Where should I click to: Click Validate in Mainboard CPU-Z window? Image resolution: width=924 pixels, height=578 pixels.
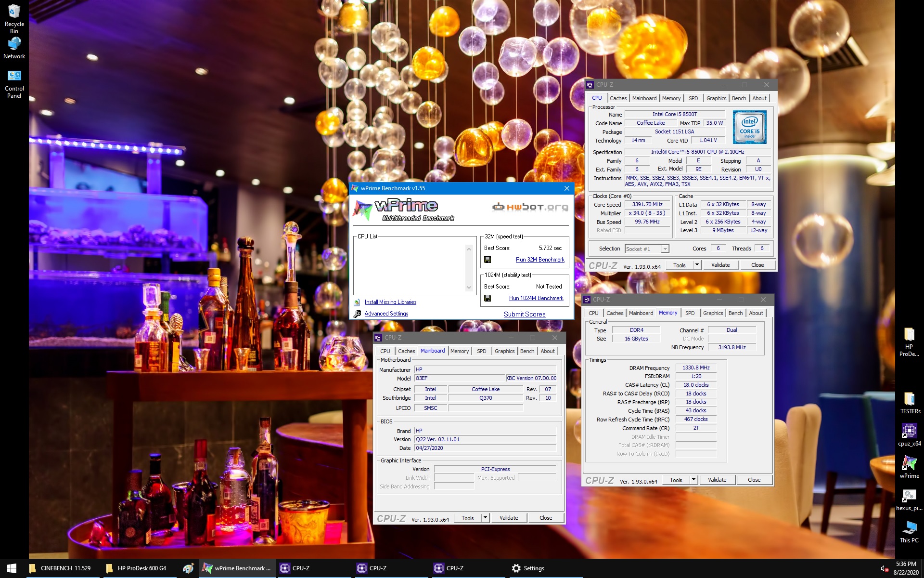tap(509, 518)
